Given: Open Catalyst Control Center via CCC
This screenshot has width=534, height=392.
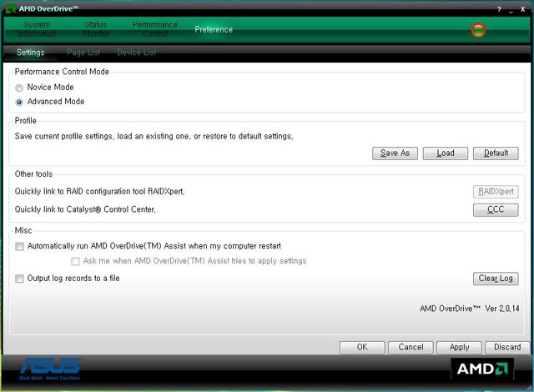Looking at the screenshot, I should click(496, 209).
